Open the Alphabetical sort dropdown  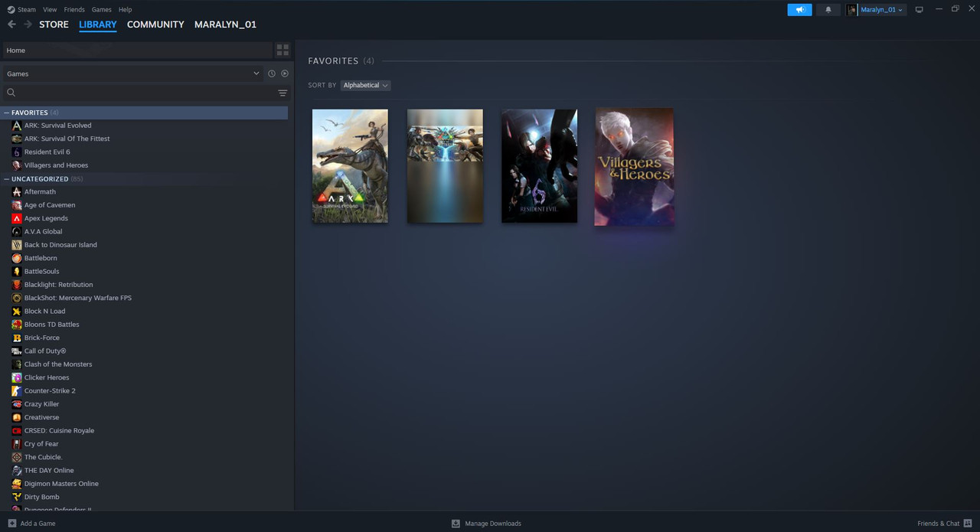point(365,85)
